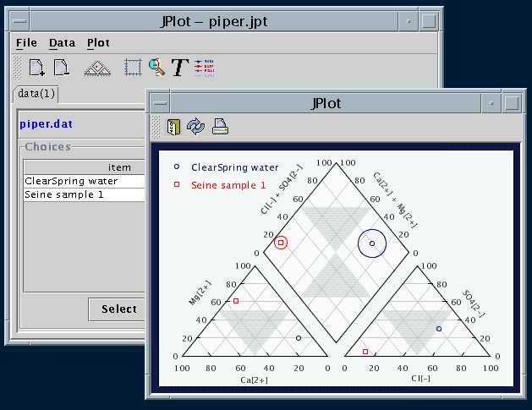Click the Ca[2+] axis label
Image resolution: width=532 pixels, height=410 pixels.
pos(254,380)
